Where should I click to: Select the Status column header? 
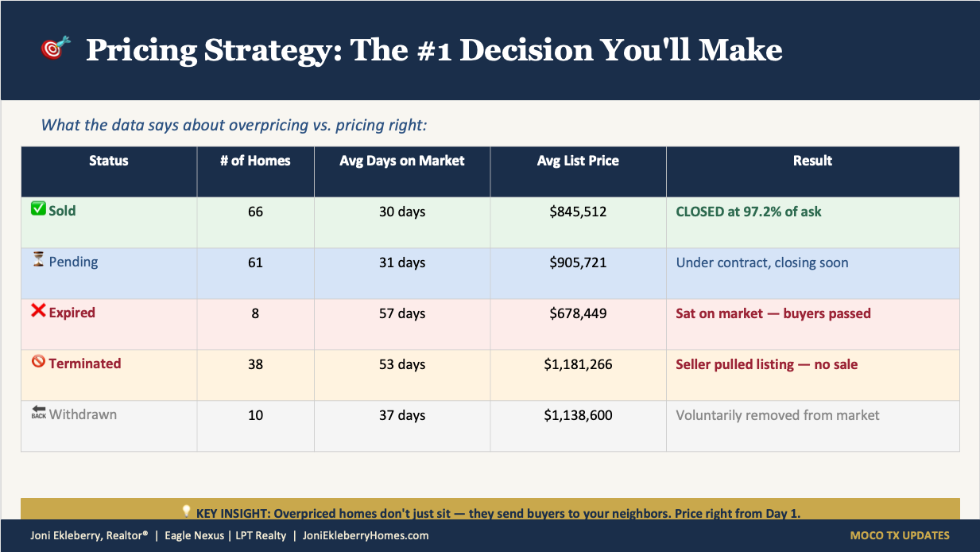pyautogui.click(x=109, y=161)
